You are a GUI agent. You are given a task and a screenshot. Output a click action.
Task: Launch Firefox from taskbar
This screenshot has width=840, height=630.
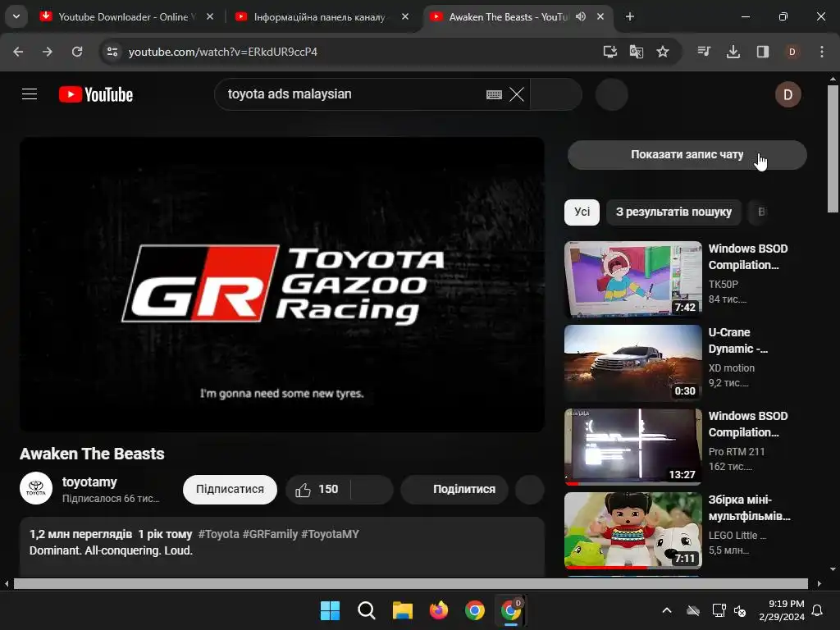[x=439, y=610]
